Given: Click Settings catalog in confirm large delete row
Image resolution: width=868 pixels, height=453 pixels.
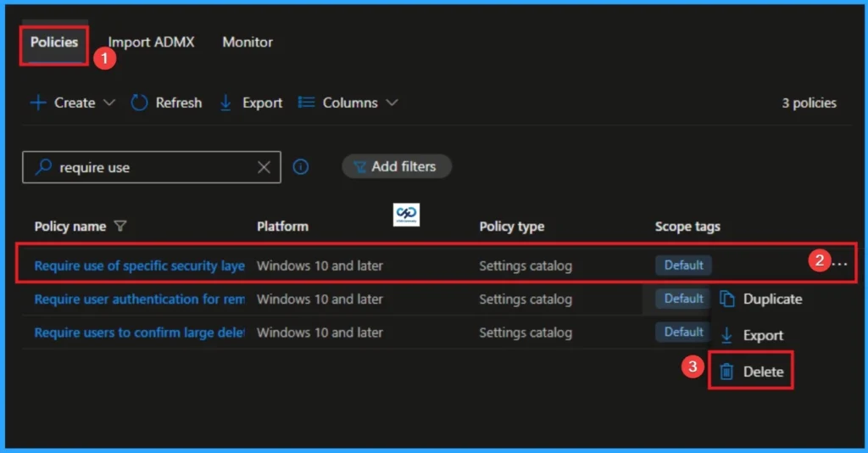Looking at the screenshot, I should point(526,333).
